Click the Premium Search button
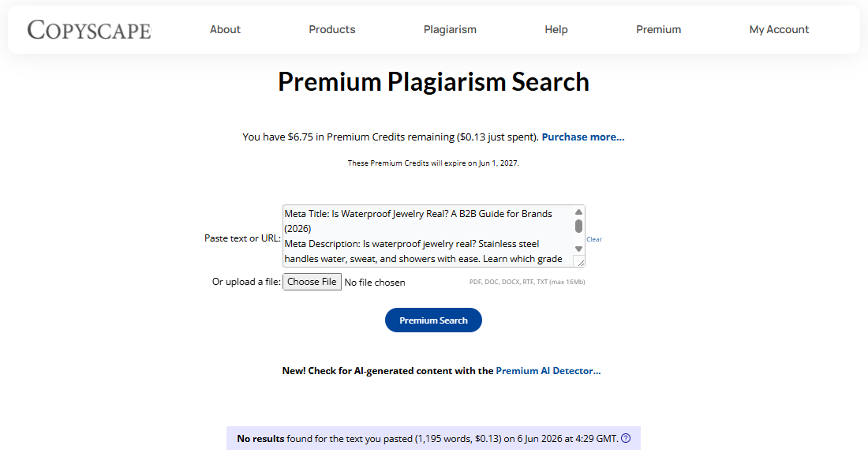This screenshot has width=868, height=472. (433, 320)
